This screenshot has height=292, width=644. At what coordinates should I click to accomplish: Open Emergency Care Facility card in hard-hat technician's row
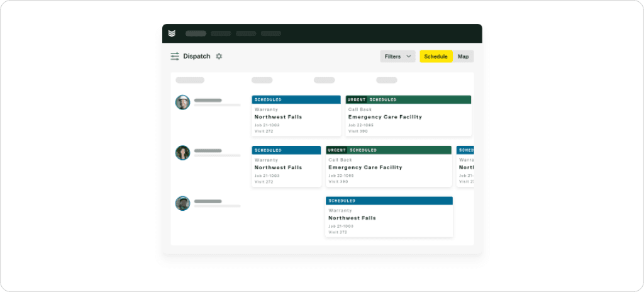tap(408, 116)
